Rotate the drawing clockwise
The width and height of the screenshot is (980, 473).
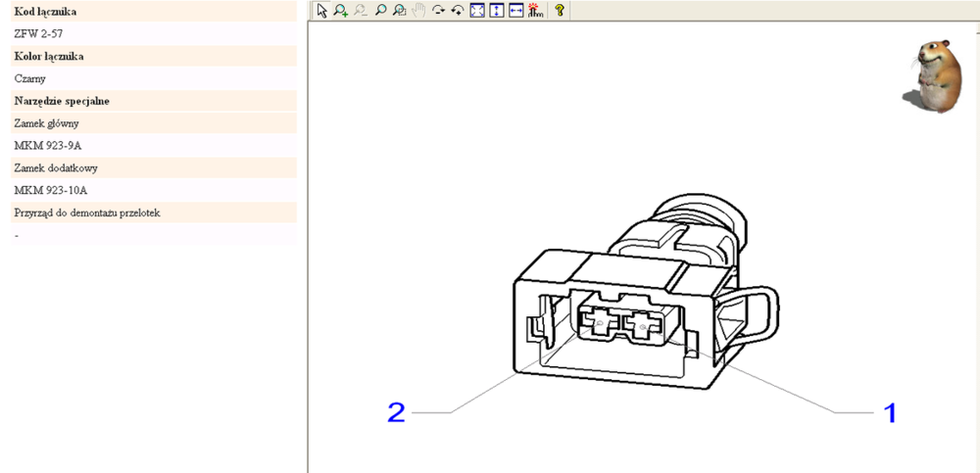pyautogui.click(x=438, y=11)
